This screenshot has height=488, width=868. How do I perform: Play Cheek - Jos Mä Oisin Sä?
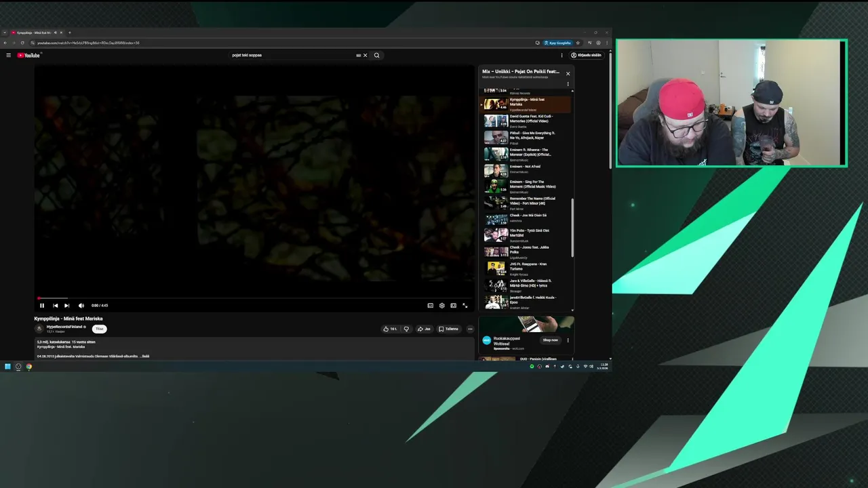(x=526, y=219)
